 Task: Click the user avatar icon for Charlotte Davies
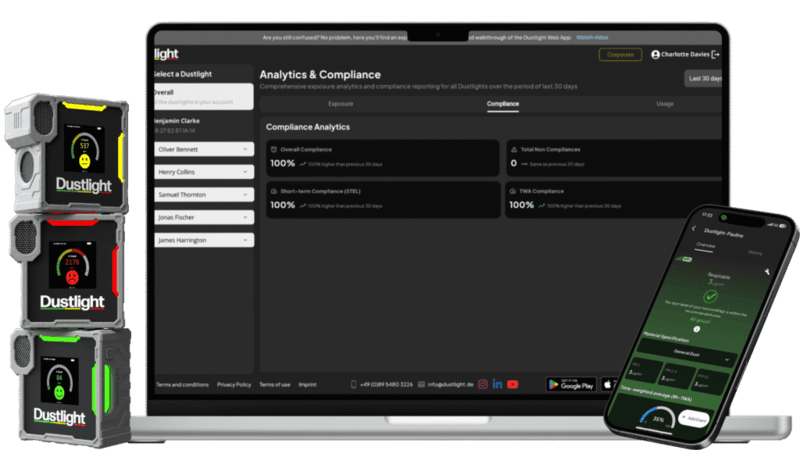(x=656, y=55)
